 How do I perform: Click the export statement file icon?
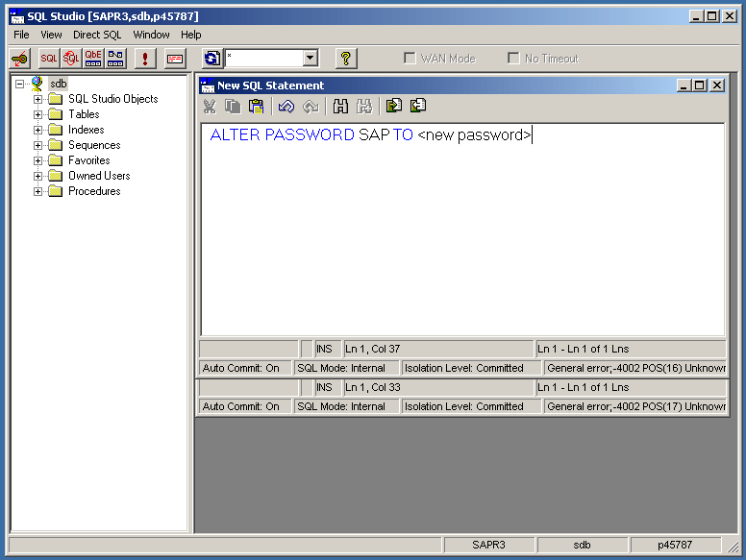(418, 105)
